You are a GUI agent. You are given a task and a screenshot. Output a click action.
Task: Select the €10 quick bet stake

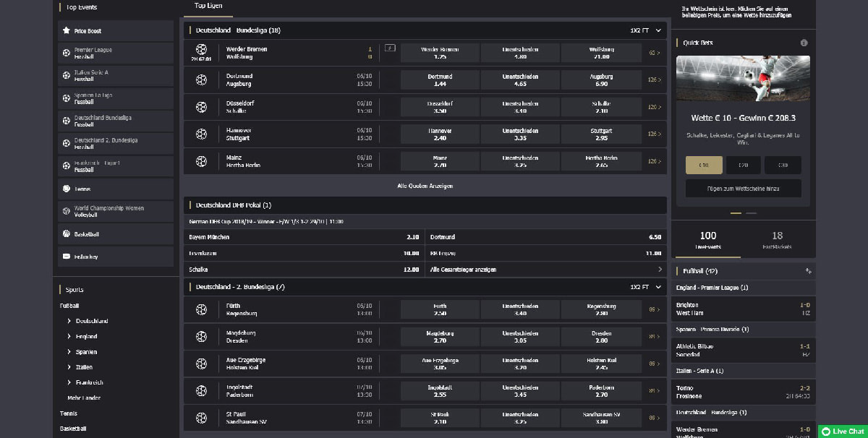tap(703, 165)
